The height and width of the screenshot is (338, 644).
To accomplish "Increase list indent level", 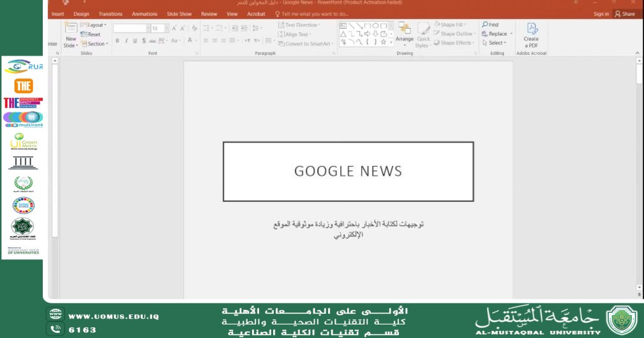I will [244, 28].
